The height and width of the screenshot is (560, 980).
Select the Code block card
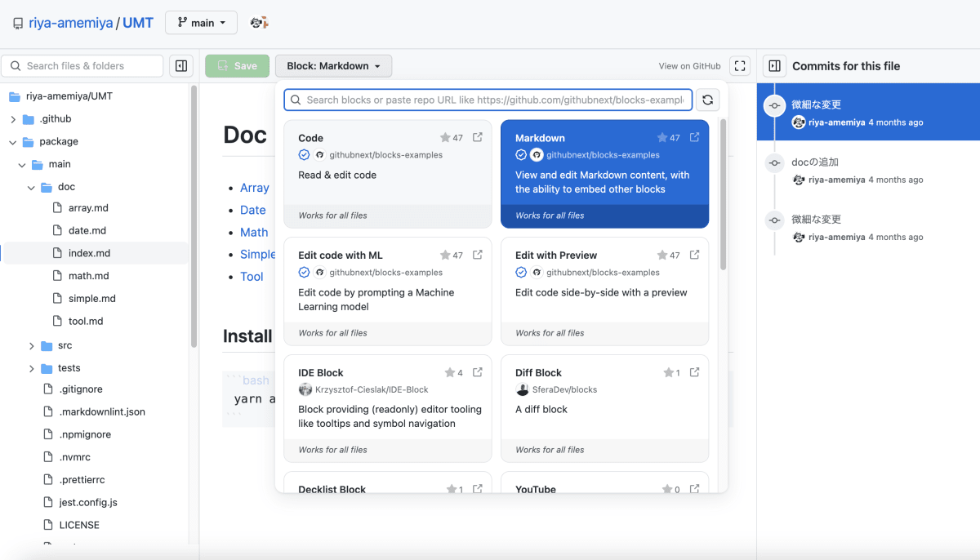[x=388, y=174]
